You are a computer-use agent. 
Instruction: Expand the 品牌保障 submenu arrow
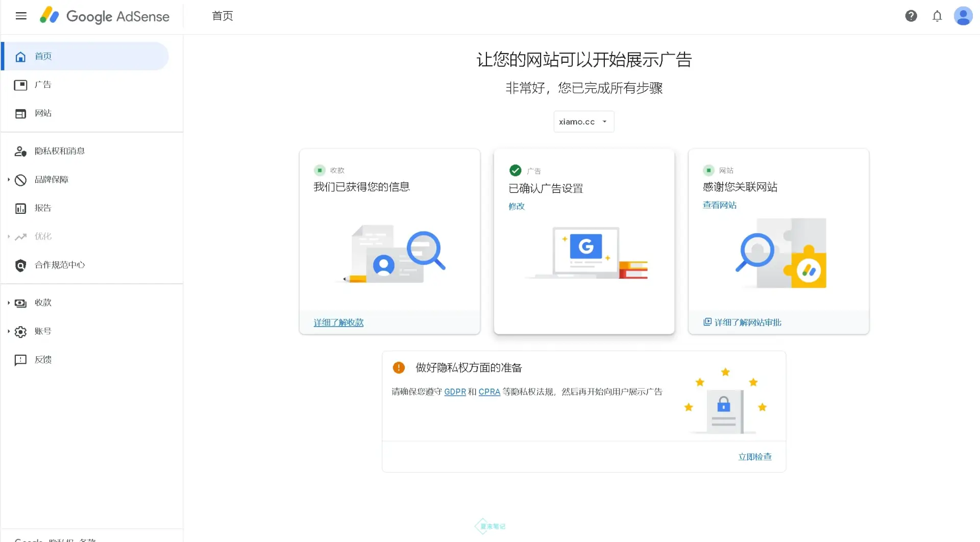pyautogui.click(x=9, y=180)
